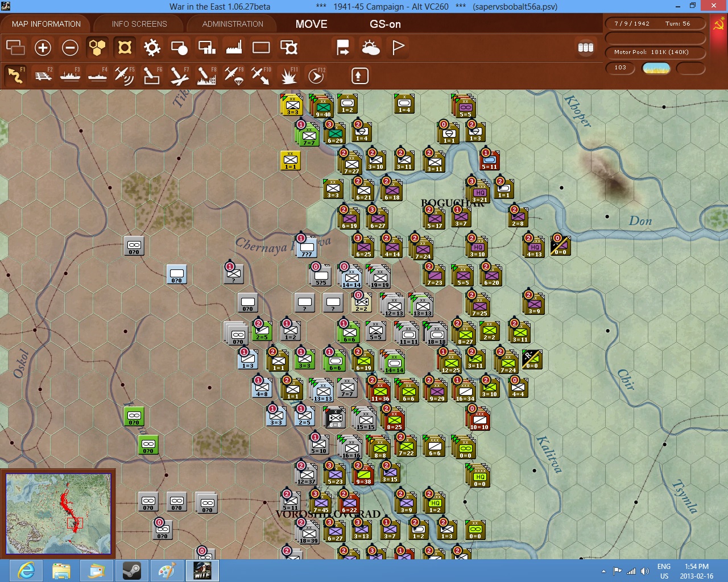Select the unit counter labeled 19=19
Image resolution: width=728 pixels, height=582 pixels.
coord(379,276)
